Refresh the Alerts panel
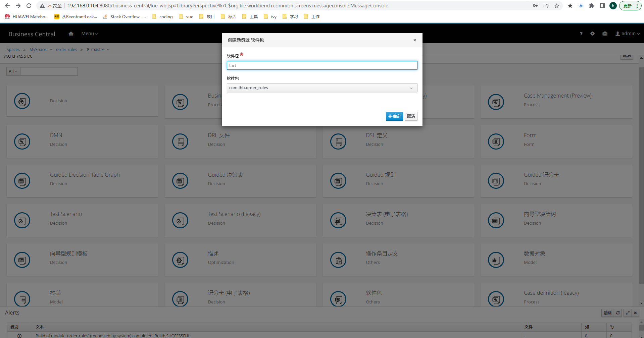The image size is (644, 338). point(618,313)
